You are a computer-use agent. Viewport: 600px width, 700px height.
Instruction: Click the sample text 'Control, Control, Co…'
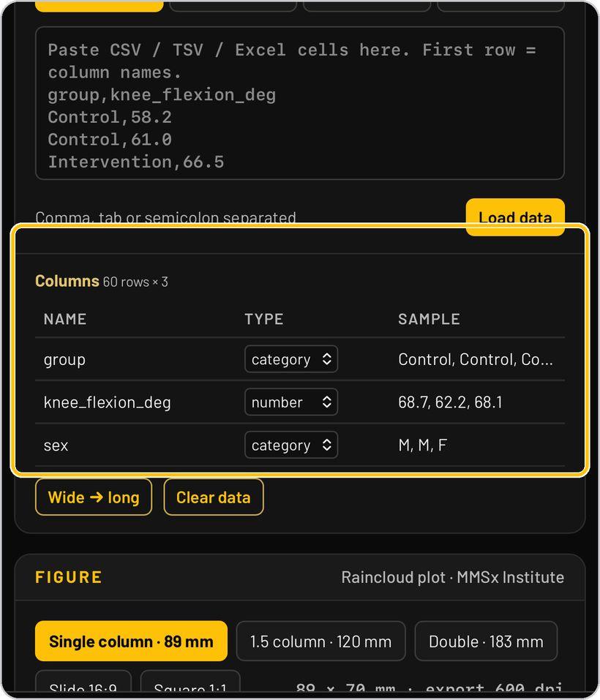476,359
